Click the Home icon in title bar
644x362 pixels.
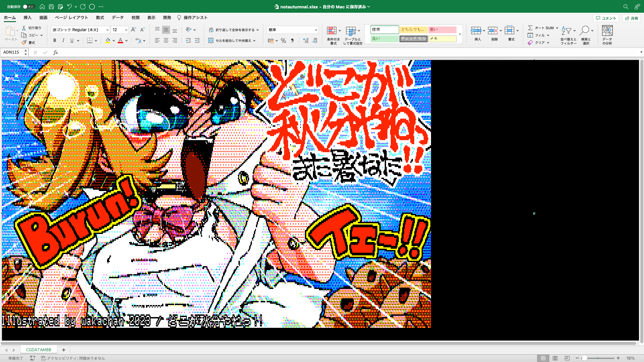click(x=42, y=6)
